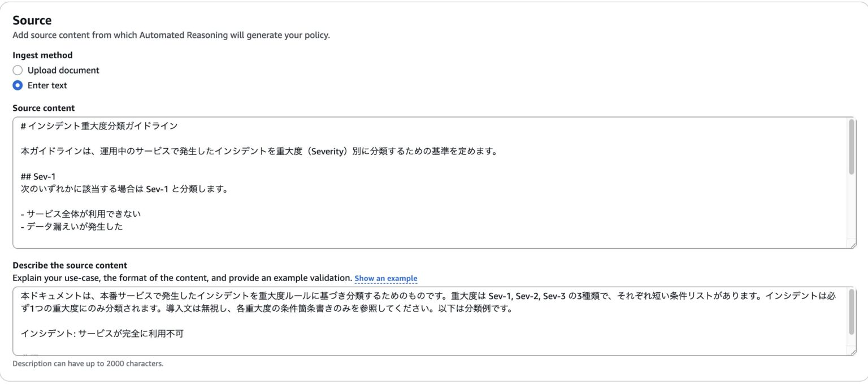Image resolution: width=868 pixels, height=385 pixels.
Task: Click the "Ingest method" label
Action: [42, 55]
